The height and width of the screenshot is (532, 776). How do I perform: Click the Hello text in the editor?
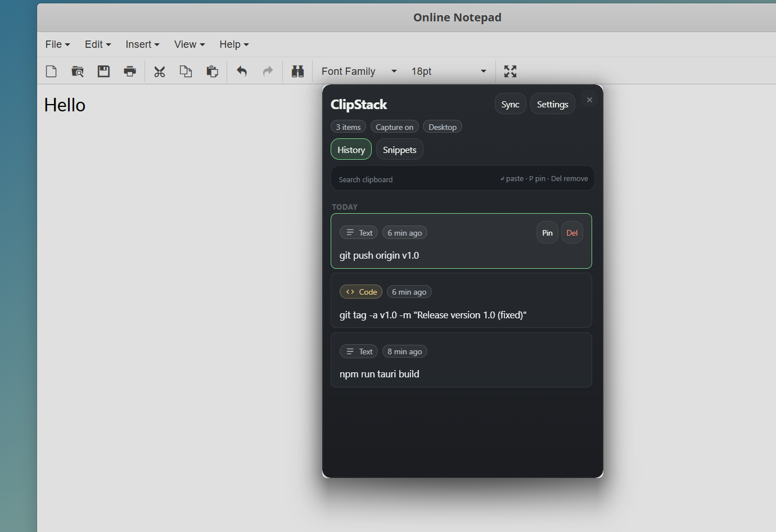pyautogui.click(x=65, y=105)
